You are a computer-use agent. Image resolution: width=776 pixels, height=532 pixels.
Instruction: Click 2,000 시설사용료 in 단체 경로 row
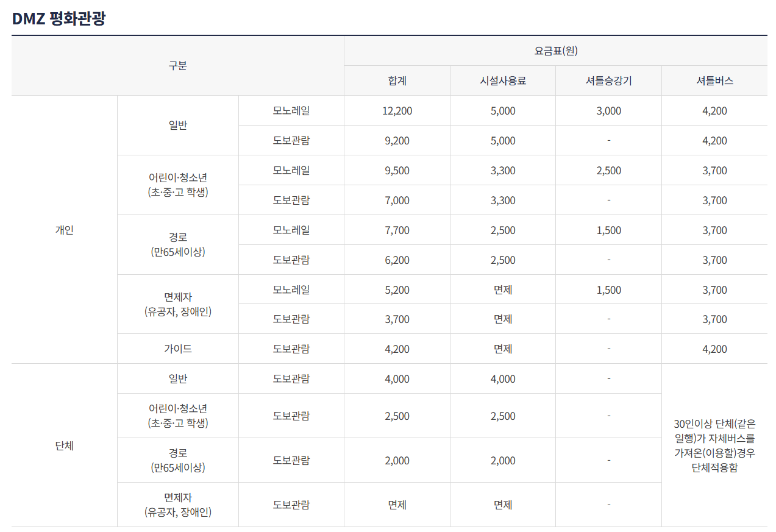[503, 461]
